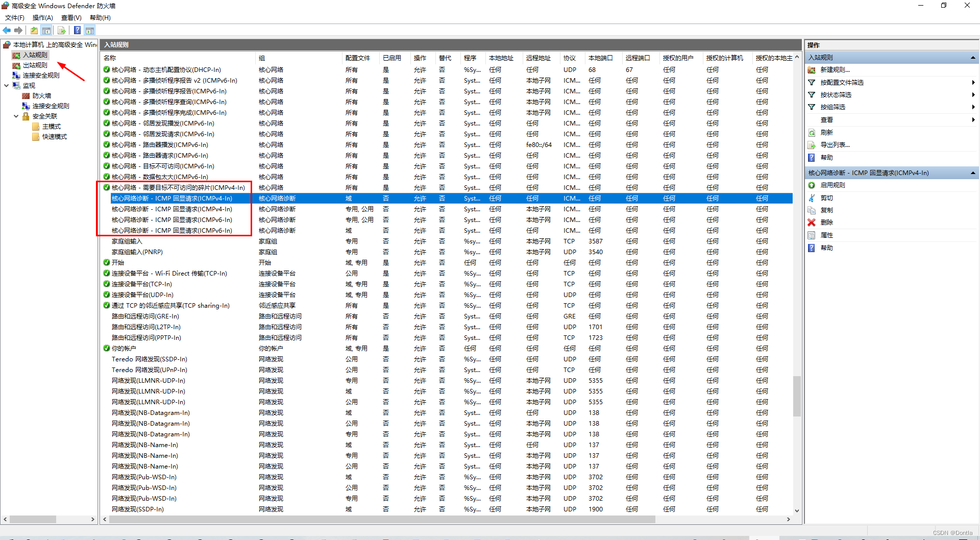Sort by the 配置文件 column header

tap(361, 58)
